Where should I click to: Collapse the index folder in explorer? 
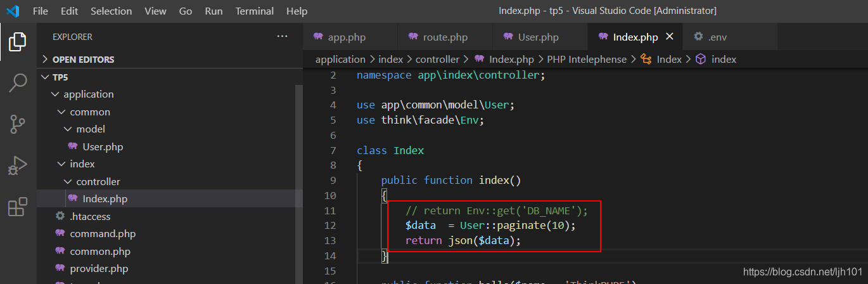pyautogui.click(x=61, y=164)
